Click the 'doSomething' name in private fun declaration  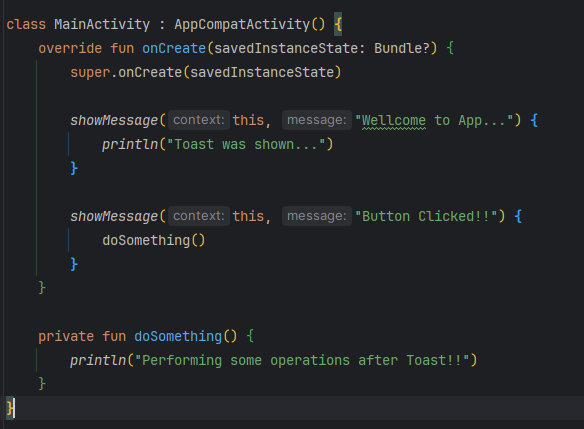click(178, 337)
